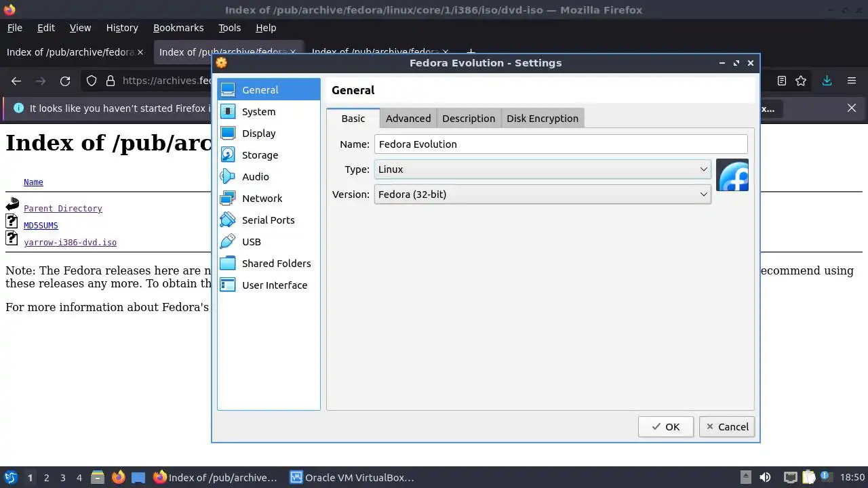Open Firefox Help menu
The height and width of the screenshot is (488, 868).
(266, 28)
